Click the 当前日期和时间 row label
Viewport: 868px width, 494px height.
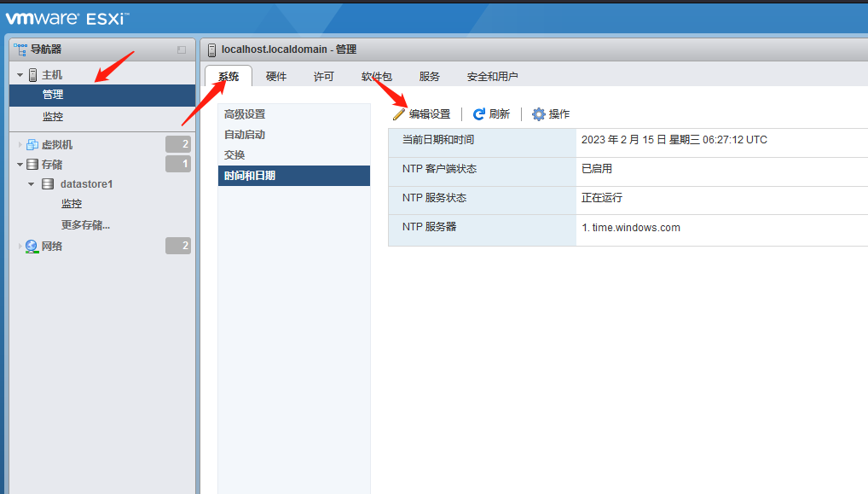[438, 140]
